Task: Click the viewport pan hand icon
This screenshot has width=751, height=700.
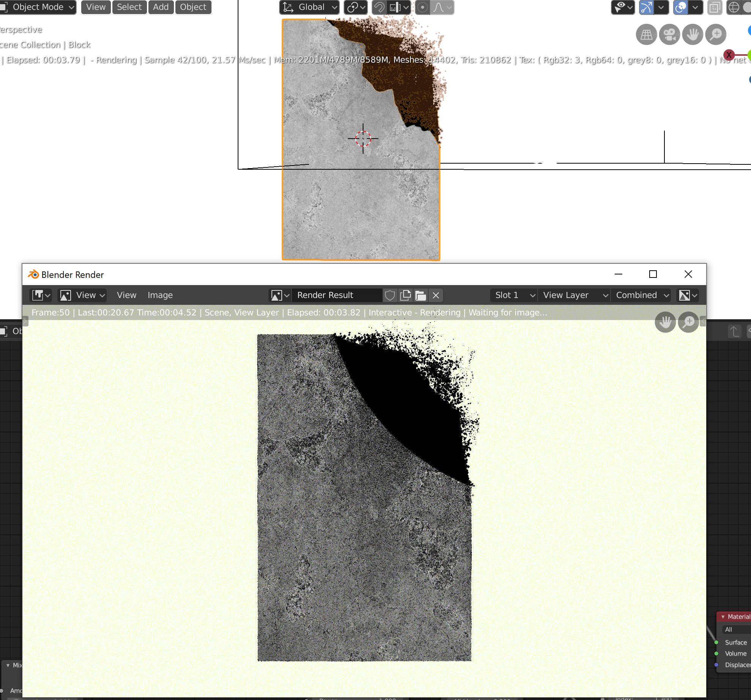Action: 693,35
